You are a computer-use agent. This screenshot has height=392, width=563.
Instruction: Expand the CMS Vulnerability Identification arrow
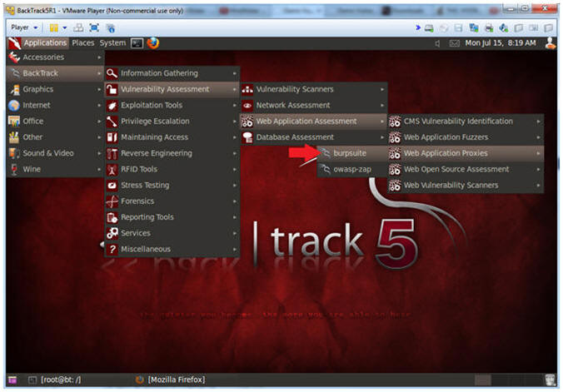(x=538, y=122)
